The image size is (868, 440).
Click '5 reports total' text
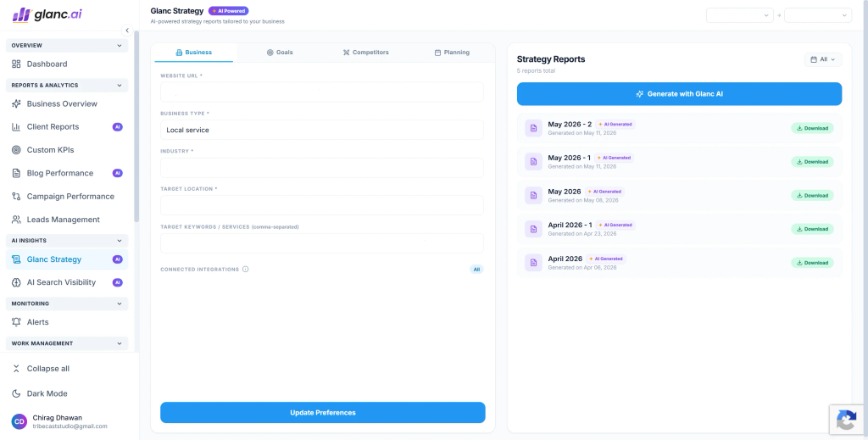pos(536,71)
